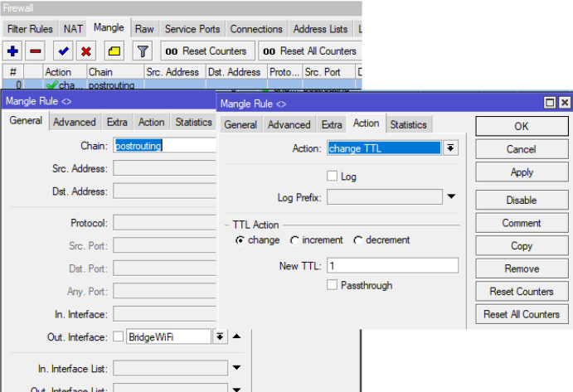
Task: Expand the Log Prefix field arrow
Action: pos(452,197)
